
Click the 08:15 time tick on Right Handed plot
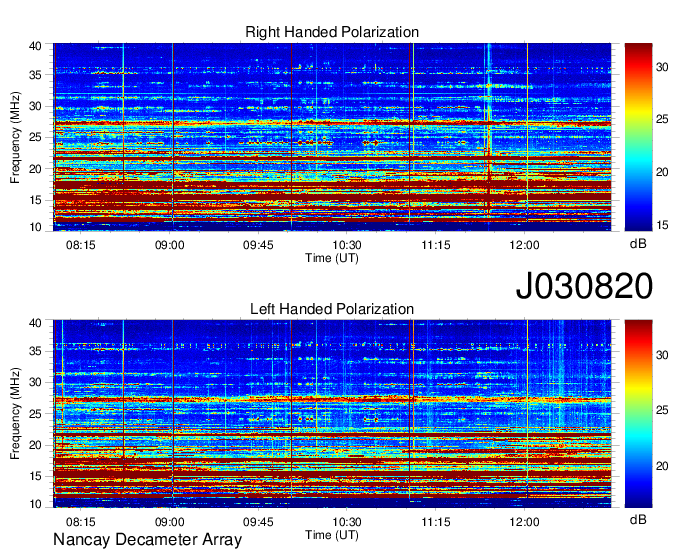coord(81,245)
